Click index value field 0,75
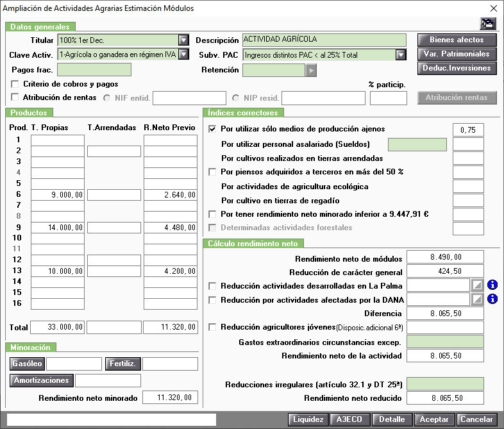This screenshot has width=504, height=429. click(x=468, y=130)
